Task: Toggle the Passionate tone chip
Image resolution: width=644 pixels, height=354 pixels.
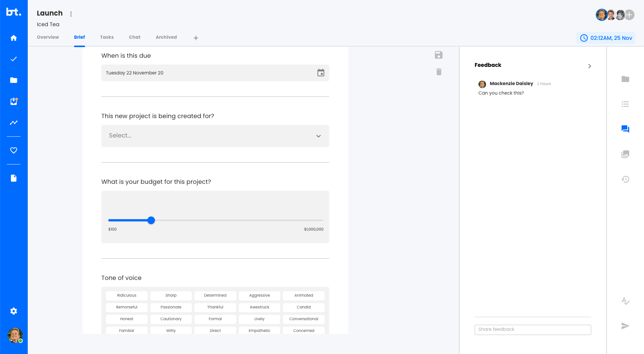Action: 171,307
